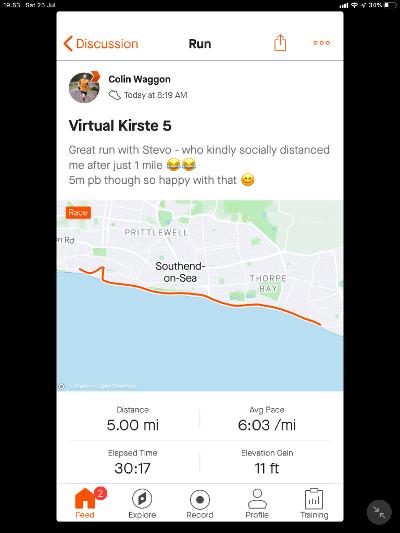Image resolution: width=400 pixels, height=533 pixels.
Task: Go back to Discussion
Action: coord(101,44)
